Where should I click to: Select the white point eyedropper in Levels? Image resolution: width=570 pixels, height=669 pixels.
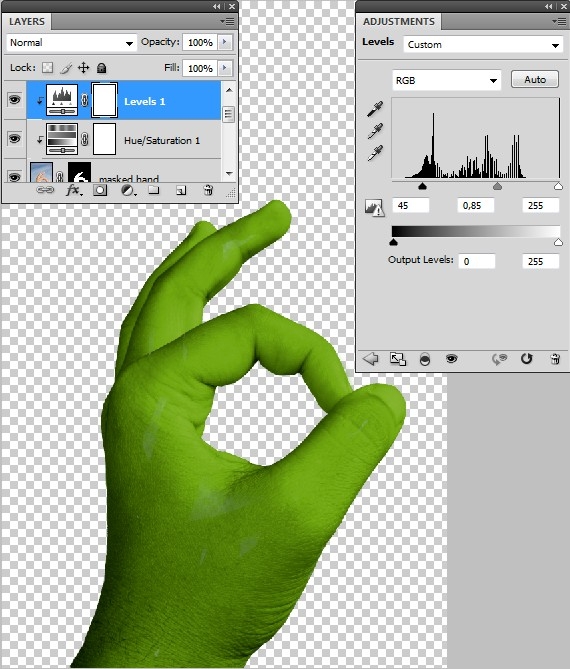pyautogui.click(x=375, y=153)
